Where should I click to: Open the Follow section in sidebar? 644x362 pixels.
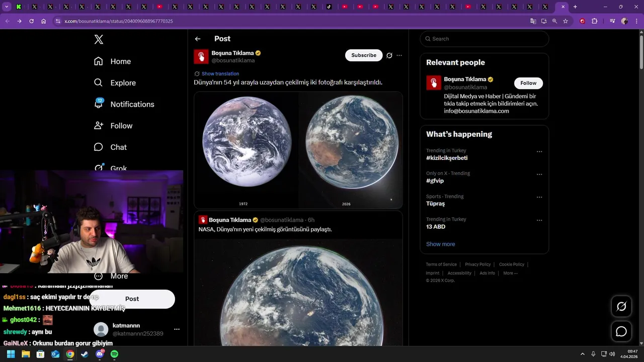(113, 126)
